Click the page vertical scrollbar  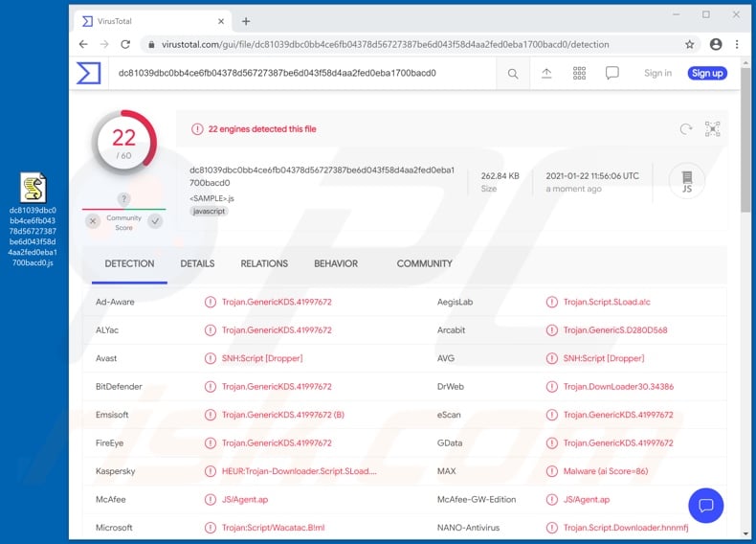tap(745, 139)
